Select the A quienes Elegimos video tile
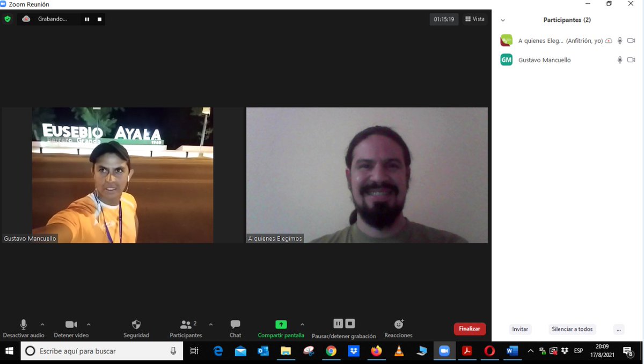 (367, 175)
